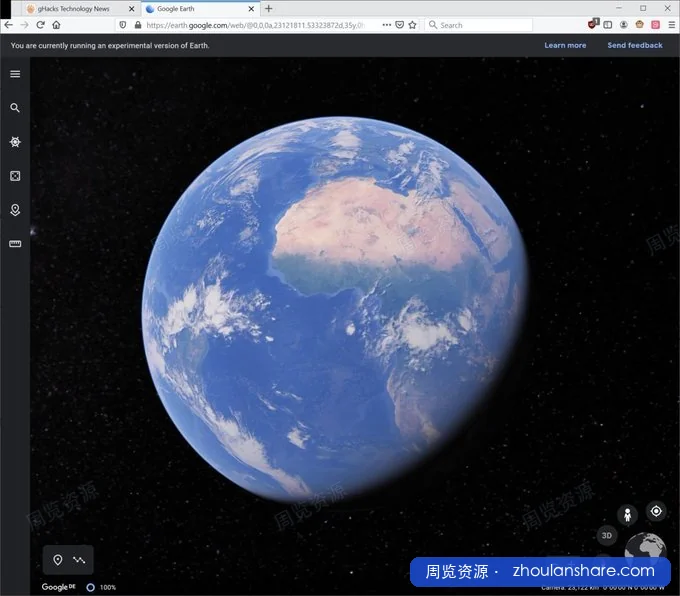Click the 100% loading indicator
Image resolution: width=680 pixels, height=596 pixels.
pos(101,587)
